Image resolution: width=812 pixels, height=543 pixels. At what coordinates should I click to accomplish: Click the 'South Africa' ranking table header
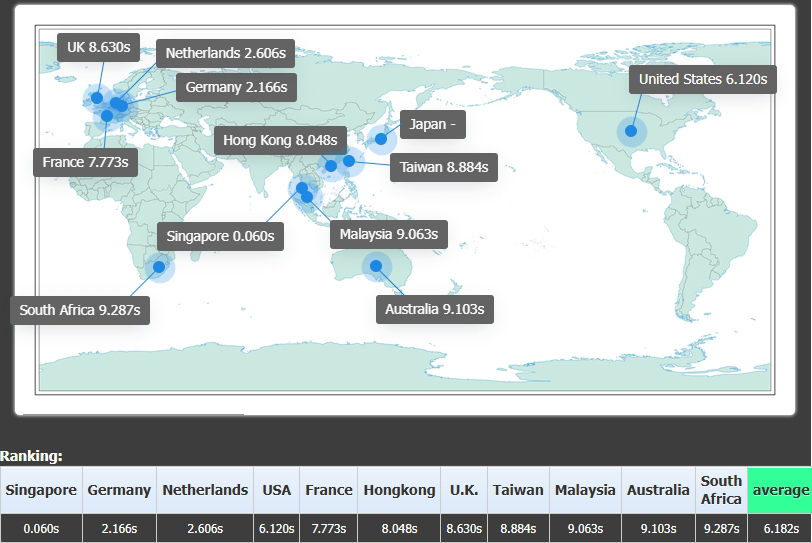(721, 490)
